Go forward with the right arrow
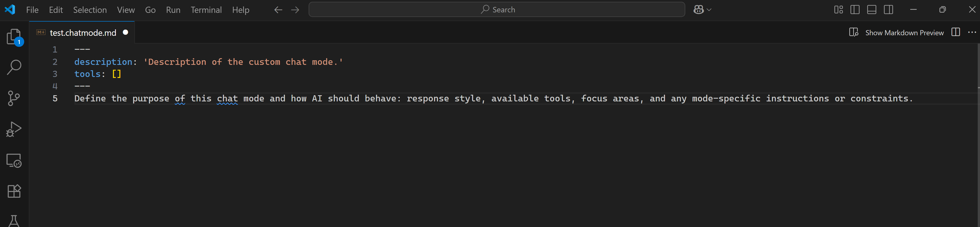The width and height of the screenshot is (980, 227). coord(295,10)
